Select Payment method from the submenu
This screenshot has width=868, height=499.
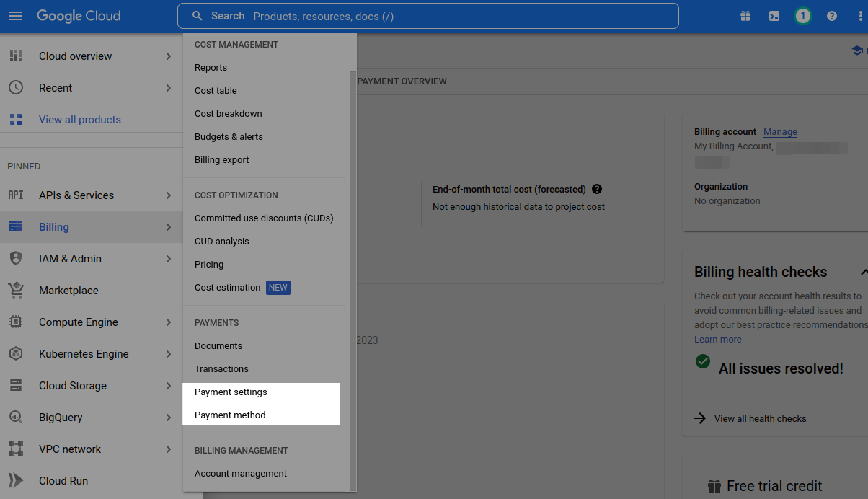tap(230, 415)
